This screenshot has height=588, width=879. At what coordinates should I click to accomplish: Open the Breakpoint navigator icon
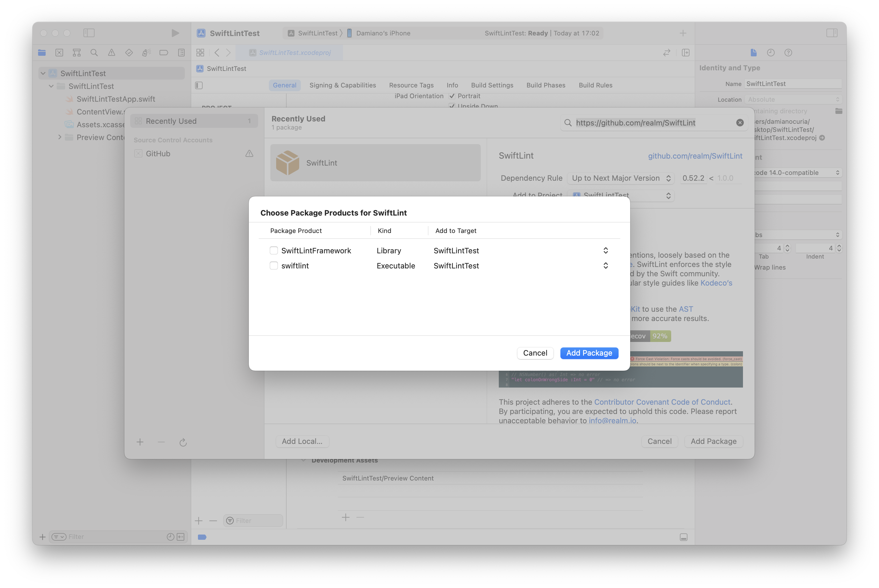point(164,53)
